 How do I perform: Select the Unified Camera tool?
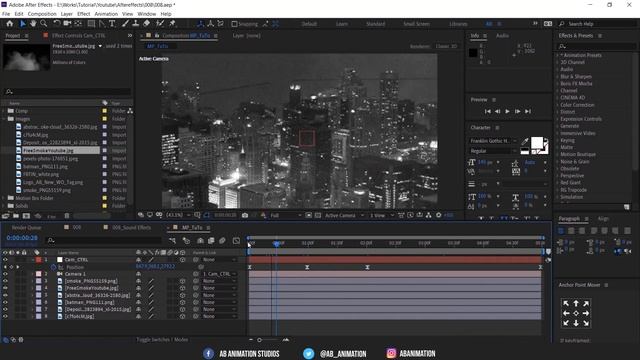pyautogui.click(x=67, y=24)
